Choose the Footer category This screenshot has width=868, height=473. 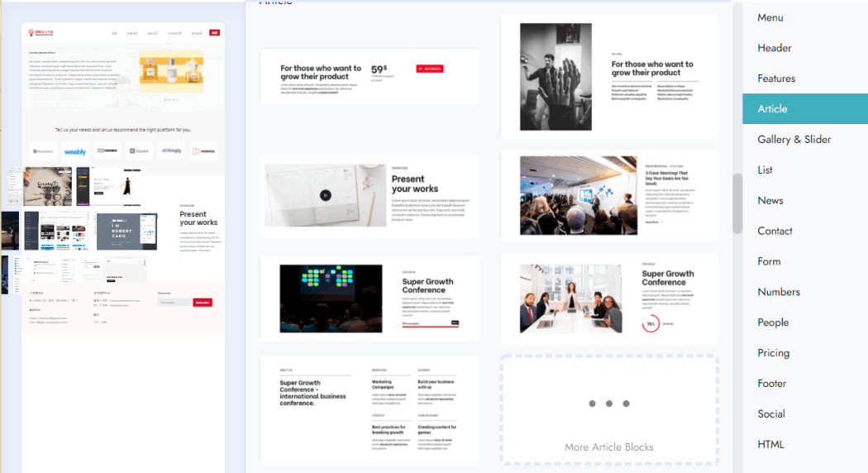point(771,383)
